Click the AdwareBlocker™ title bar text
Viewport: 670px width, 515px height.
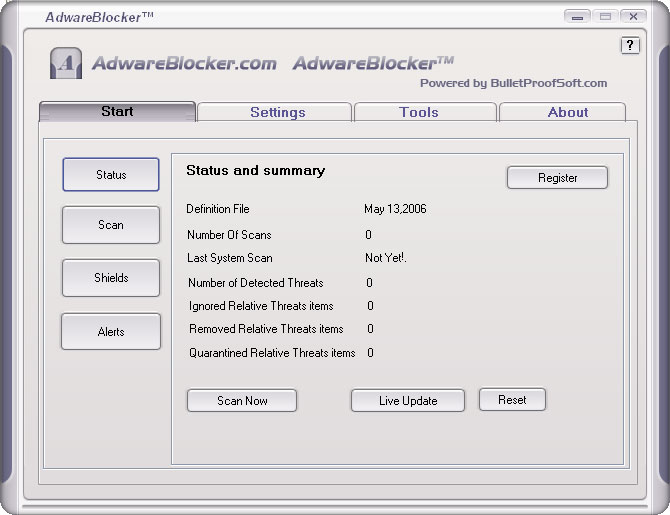coord(99,17)
